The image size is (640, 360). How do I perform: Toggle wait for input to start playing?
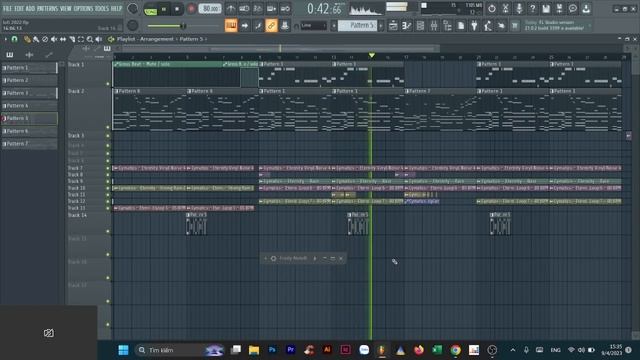tap(244, 9)
